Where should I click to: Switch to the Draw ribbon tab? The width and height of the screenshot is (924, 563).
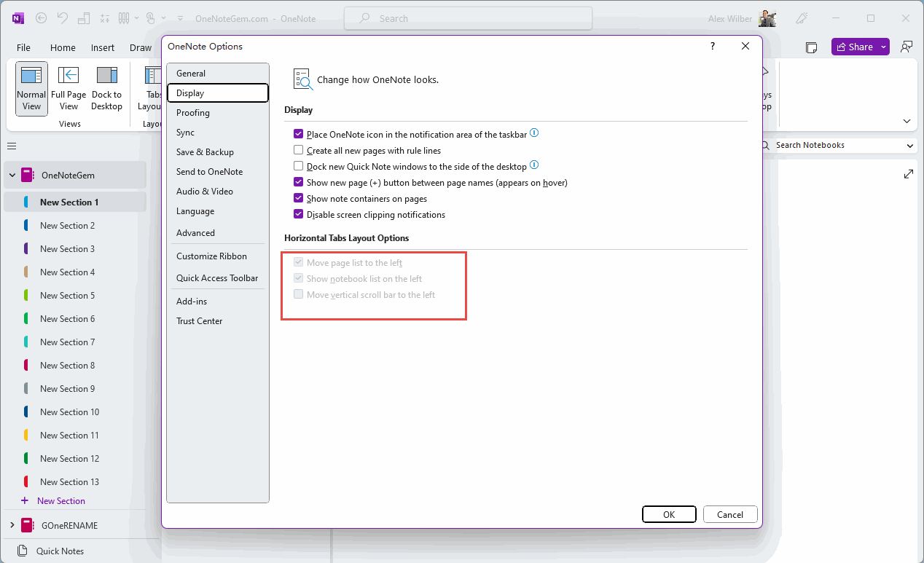point(141,47)
